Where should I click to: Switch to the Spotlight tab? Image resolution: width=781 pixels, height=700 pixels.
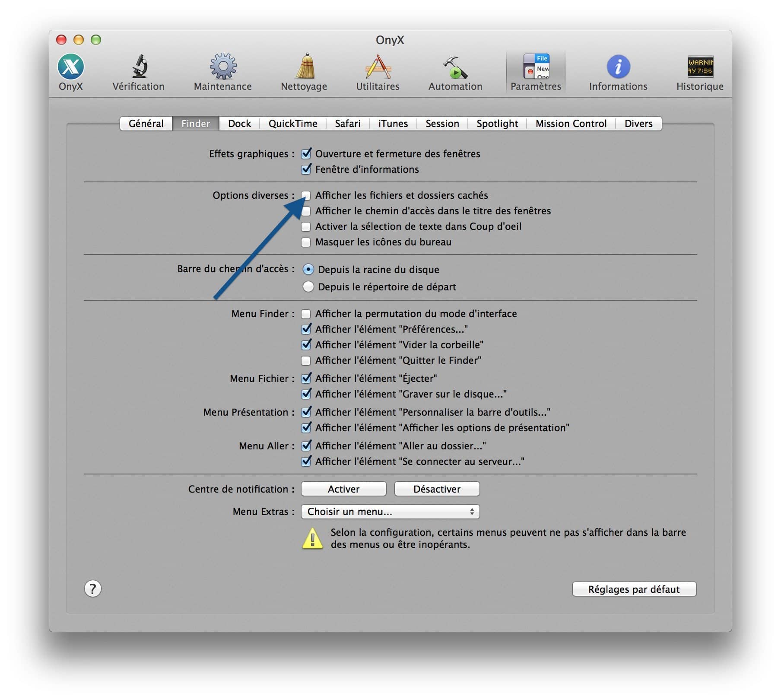(497, 124)
